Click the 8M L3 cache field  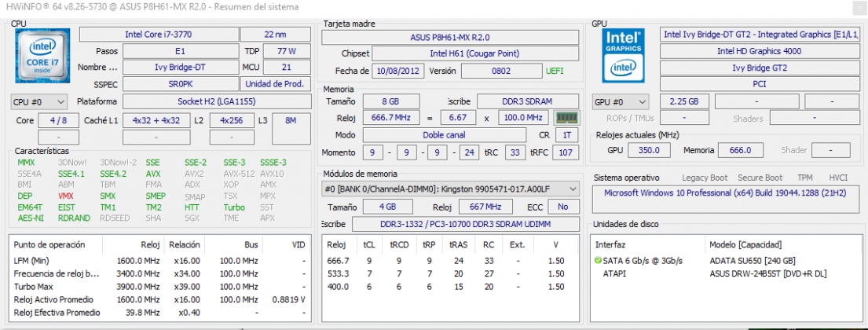(291, 128)
